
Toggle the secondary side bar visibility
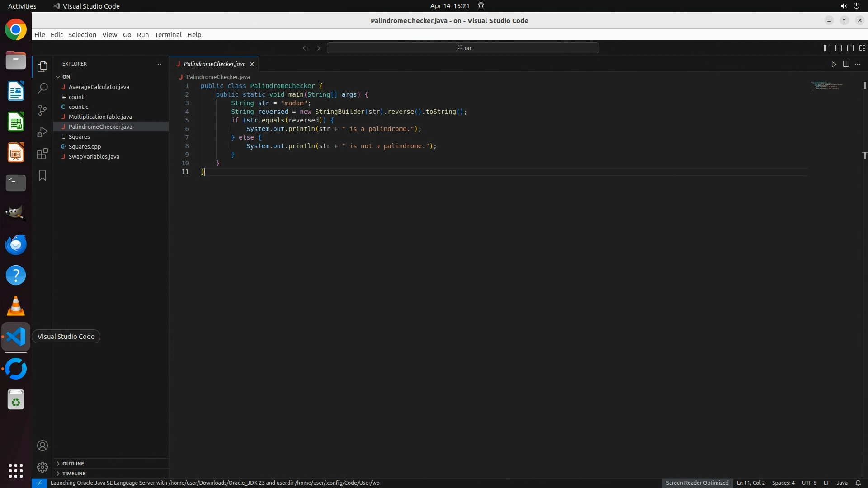850,48
